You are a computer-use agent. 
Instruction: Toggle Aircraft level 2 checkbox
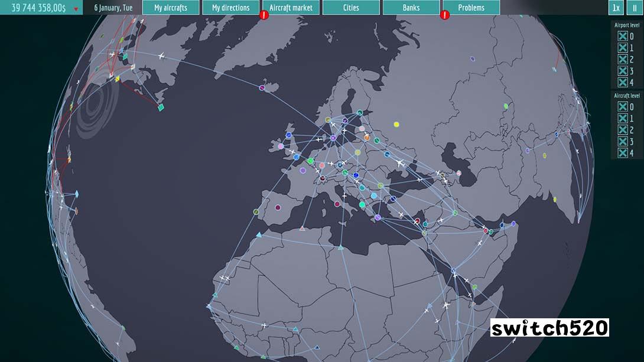point(623,130)
